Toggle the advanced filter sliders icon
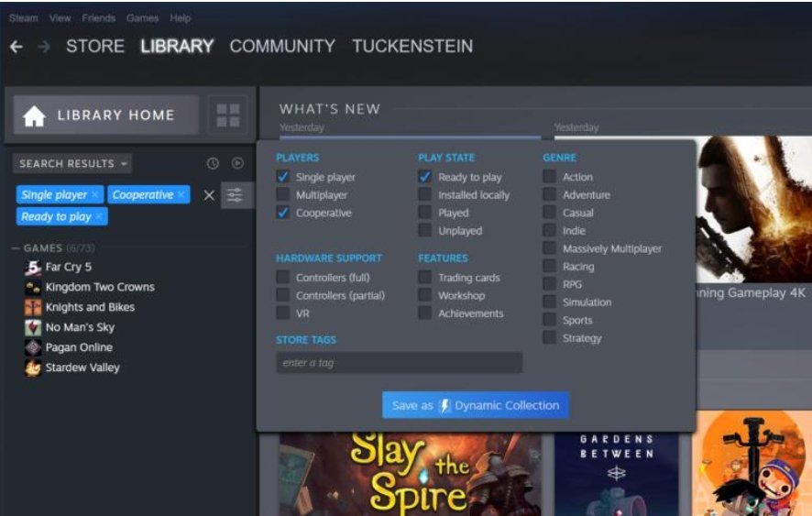Viewport: 812px width, 516px height. click(235, 195)
